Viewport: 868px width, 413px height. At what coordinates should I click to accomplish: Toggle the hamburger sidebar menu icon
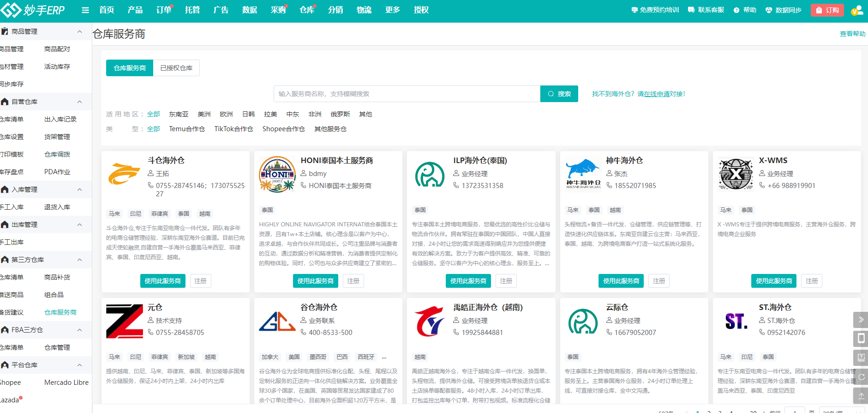[x=85, y=10]
